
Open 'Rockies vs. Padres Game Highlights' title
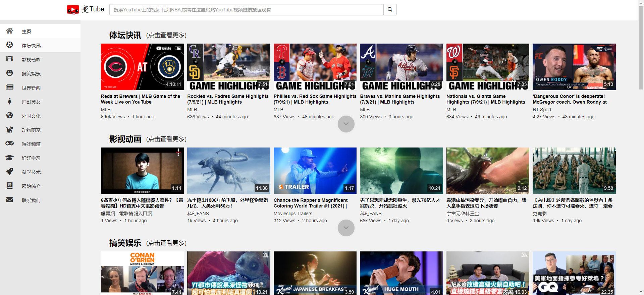tap(228, 99)
